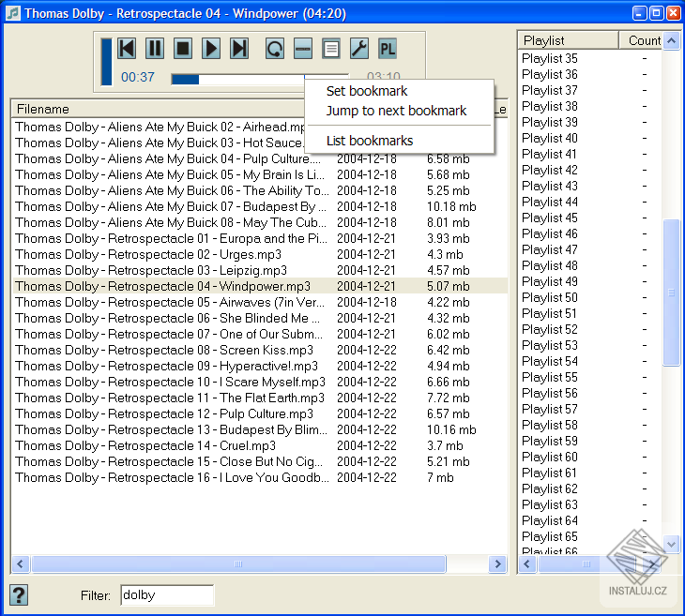Open help with the question mark icon
The height and width of the screenshot is (616, 685).
pyautogui.click(x=19, y=594)
